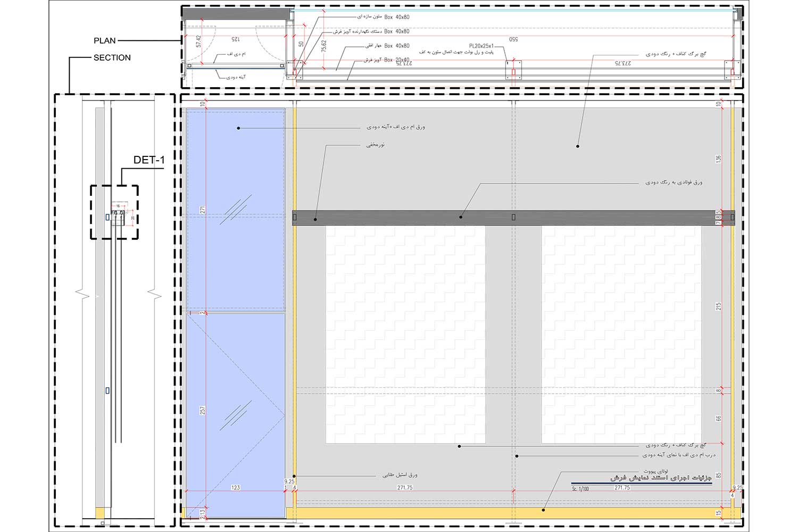Viewport: 798px width, 532px height.
Task: Click the 550 dimension in the plan
Action: coord(513,39)
